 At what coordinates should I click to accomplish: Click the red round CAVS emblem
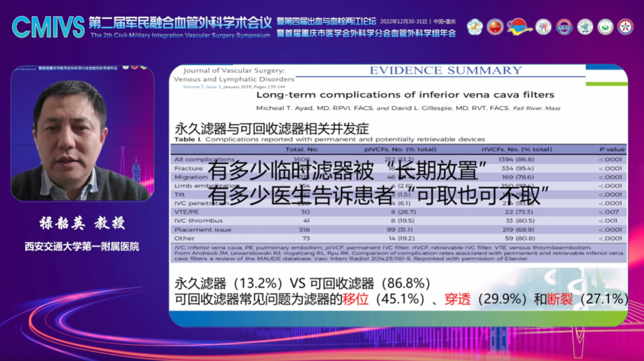pyautogui.click(x=495, y=27)
